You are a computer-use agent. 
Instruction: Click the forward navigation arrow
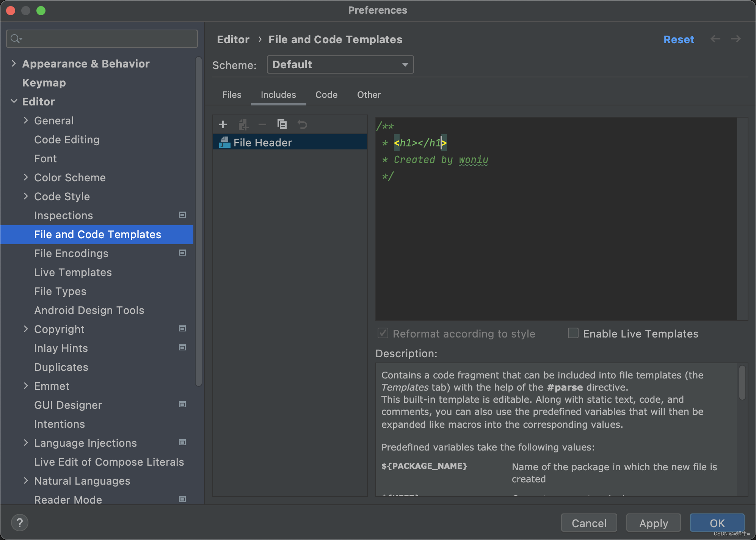[x=736, y=39]
